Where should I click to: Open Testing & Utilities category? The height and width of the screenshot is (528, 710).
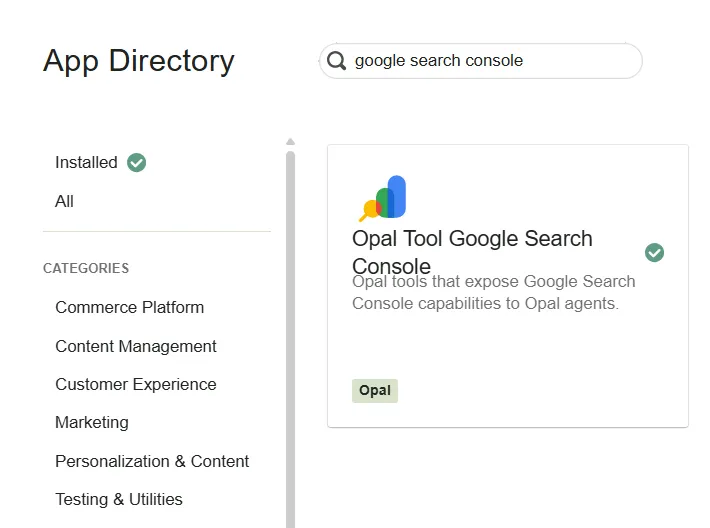point(119,499)
